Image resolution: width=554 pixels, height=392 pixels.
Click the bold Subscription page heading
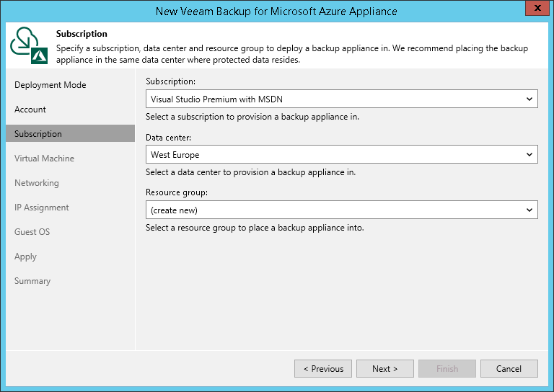[82, 34]
